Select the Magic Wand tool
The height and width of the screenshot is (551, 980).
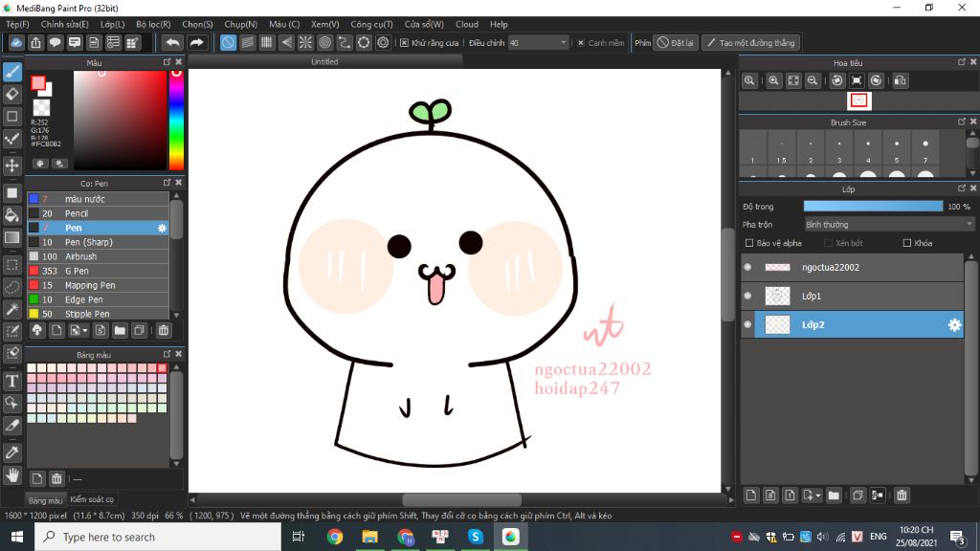tap(11, 309)
